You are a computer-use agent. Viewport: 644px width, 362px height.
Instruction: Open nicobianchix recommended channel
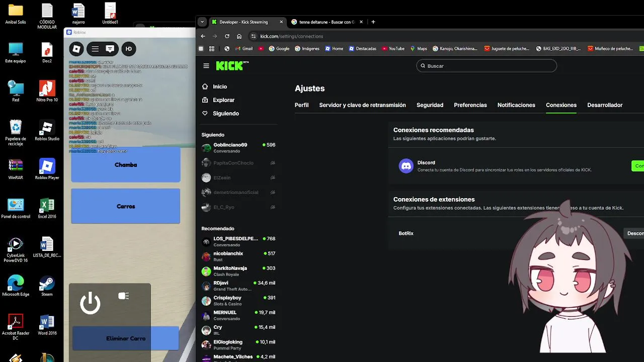coord(238,256)
